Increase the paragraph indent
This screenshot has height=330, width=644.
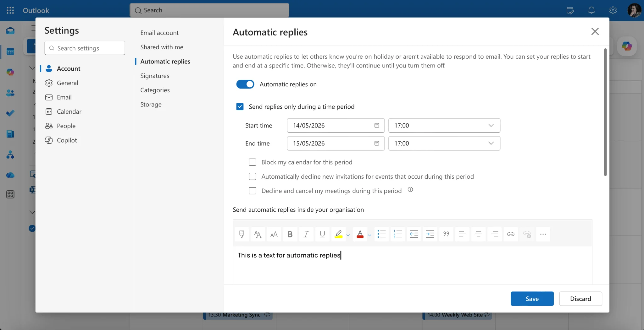[x=430, y=234]
